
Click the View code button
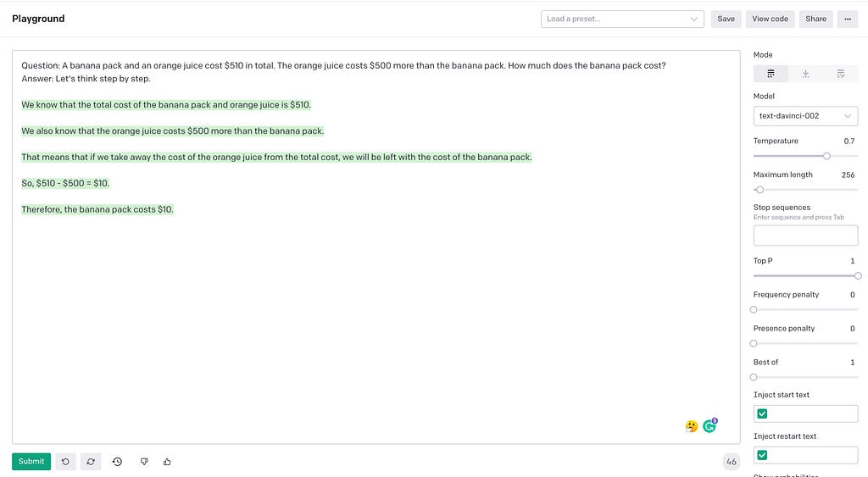coord(770,19)
